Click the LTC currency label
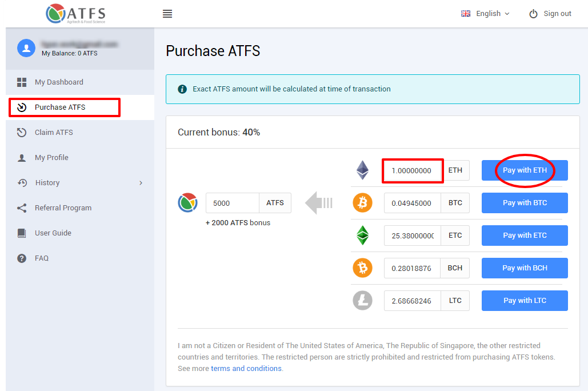 pyautogui.click(x=455, y=301)
